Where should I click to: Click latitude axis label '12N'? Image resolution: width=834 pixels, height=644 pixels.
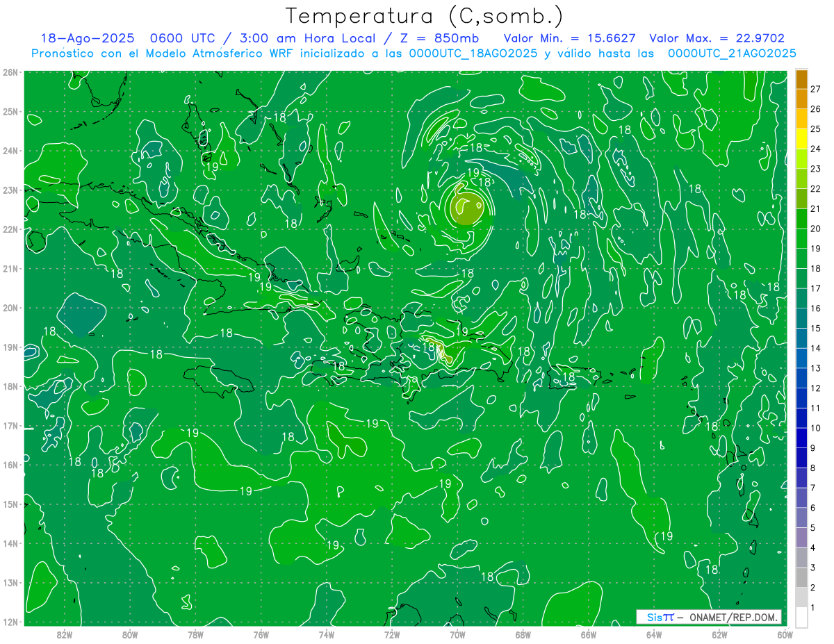click(10, 622)
